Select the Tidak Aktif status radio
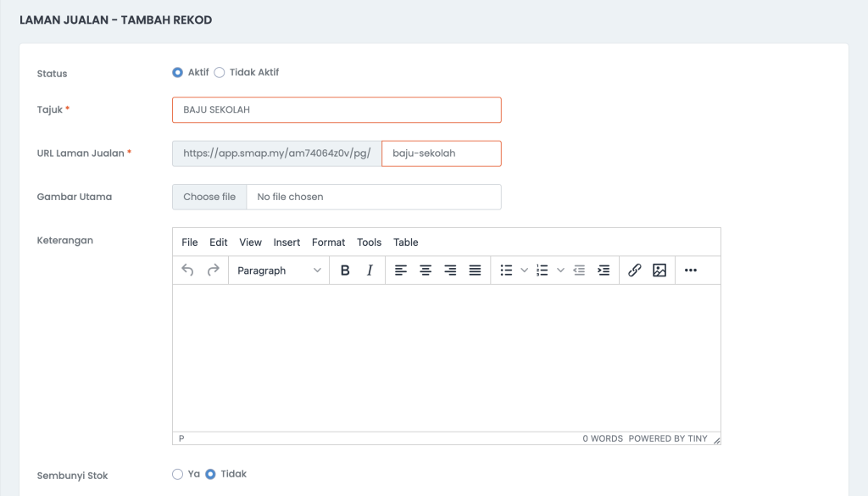Viewport: 868px width, 496px height. point(220,73)
